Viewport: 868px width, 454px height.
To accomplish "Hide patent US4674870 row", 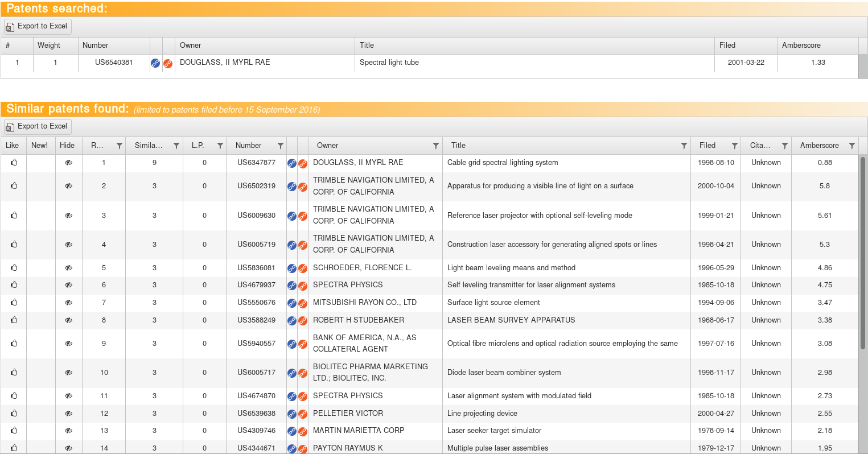I will [x=68, y=396].
